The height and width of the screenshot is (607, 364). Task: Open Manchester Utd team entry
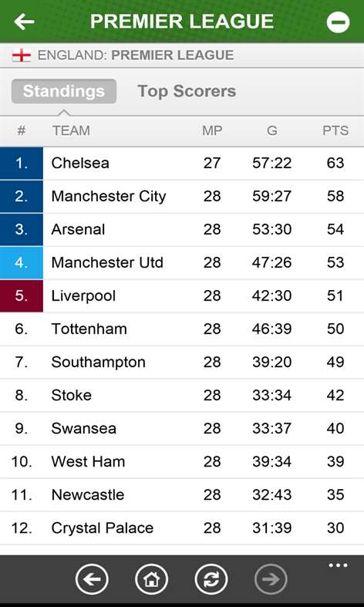[182, 263]
